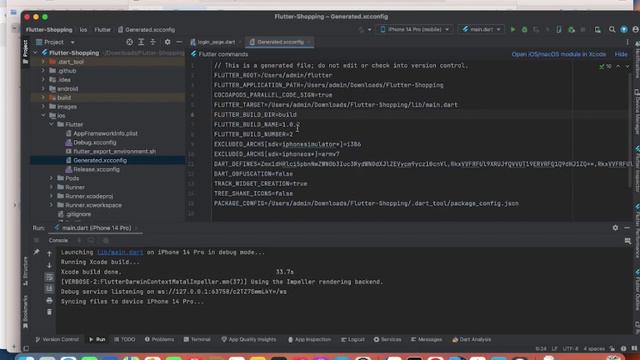The width and height of the screenshot is (640, 360).
Task: Expand all nodes in Project panel
Action: [x=141, y=42]
